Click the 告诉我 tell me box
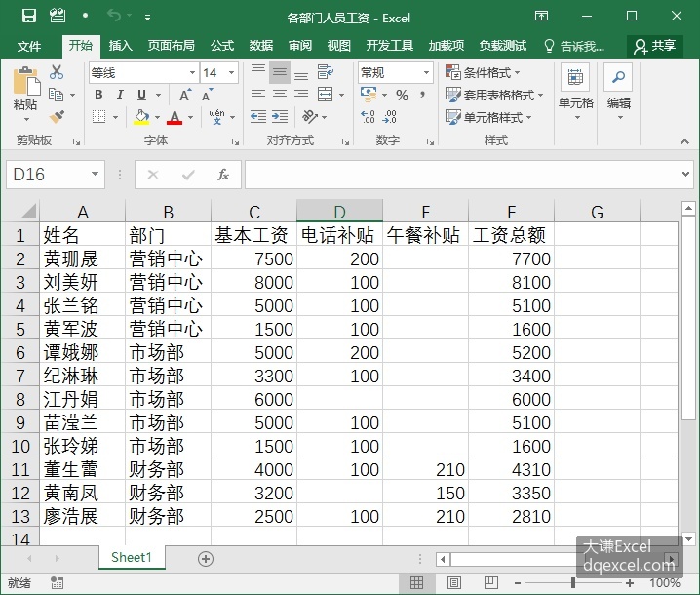Screen dimensions: 700x595 click(574, 46)
